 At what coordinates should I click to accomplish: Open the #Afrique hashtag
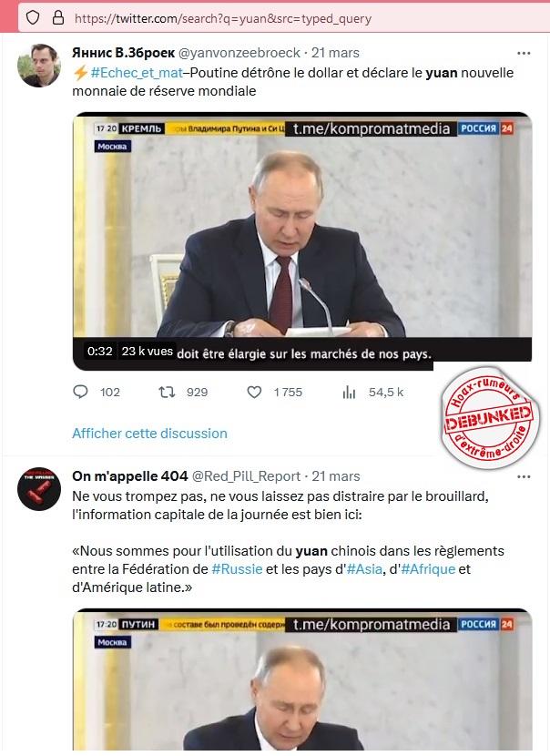[428, 569]
